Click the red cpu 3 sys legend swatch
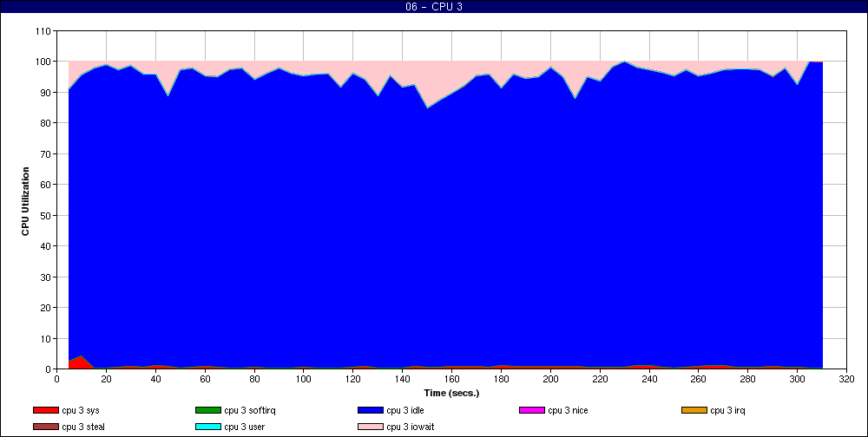 click(45, 410)
